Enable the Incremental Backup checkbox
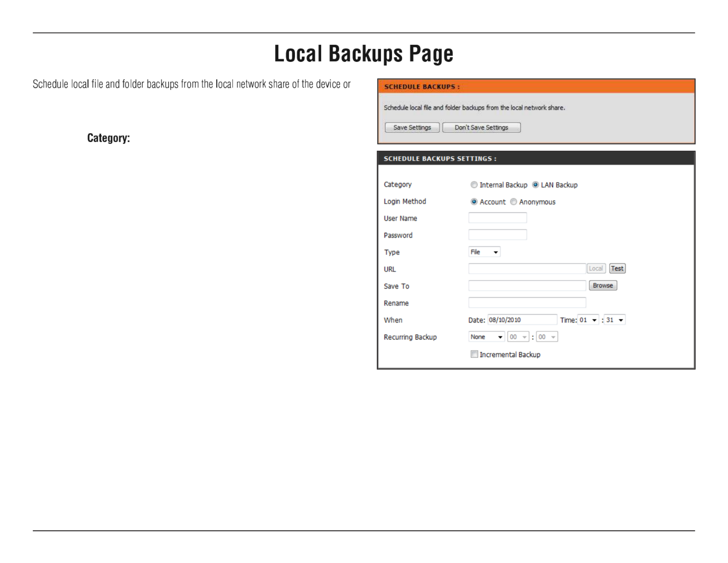Image resolution: width=728 pixels, height=563 pixels. tap(474, 354)
